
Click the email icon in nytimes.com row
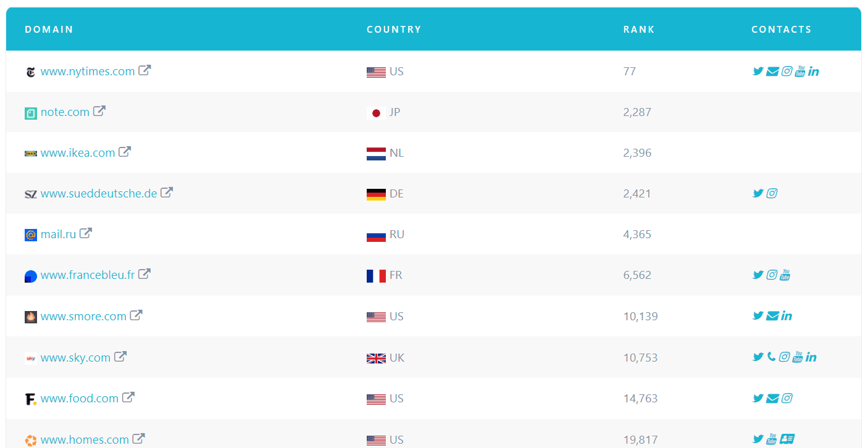[772, 72]
